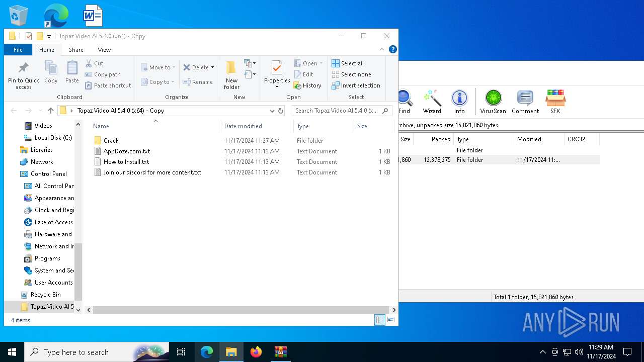Click SFX in WinRAR window
This screenshot has height=362, width=644.
click(x=555, y=102)
